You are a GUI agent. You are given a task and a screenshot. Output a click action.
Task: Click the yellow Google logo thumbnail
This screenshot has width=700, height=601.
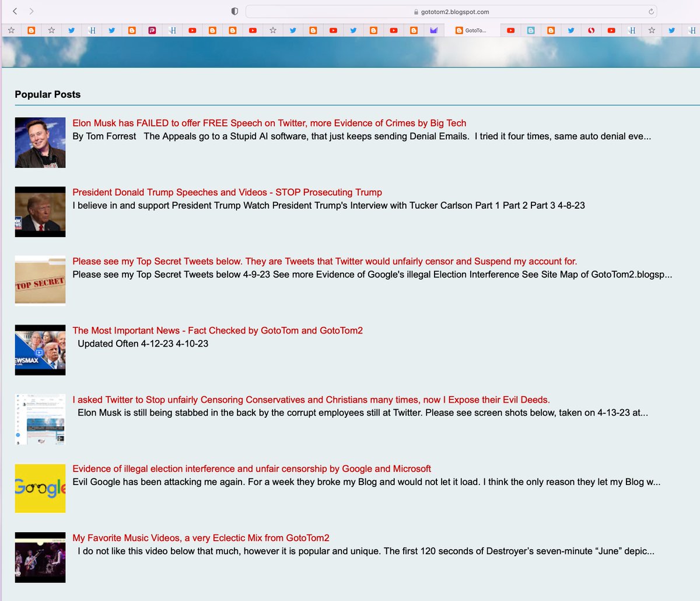click(x=40, y=488)
